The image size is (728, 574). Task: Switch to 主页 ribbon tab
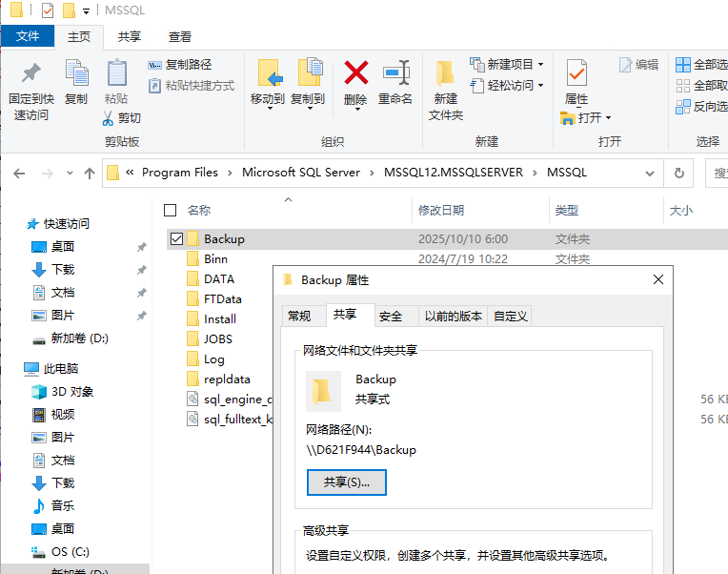click(79, 36)
